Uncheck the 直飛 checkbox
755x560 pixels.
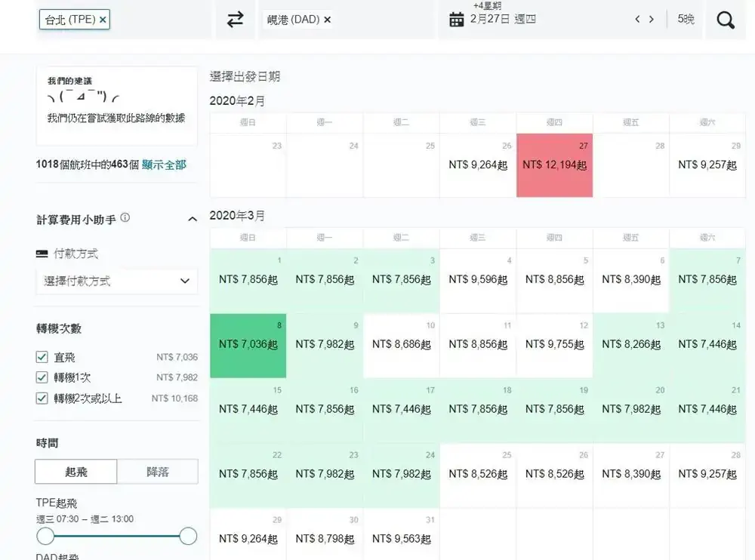42,357
